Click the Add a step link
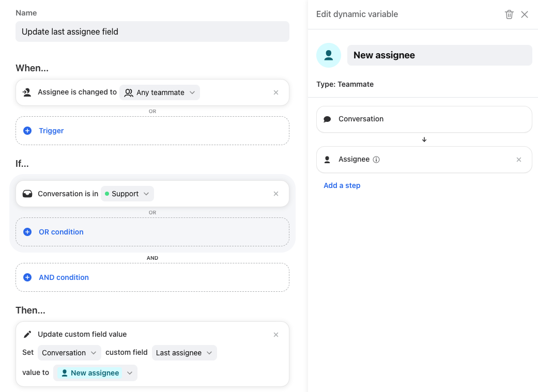Image resolution: width=538 pixels, height=392 pixels. [x=342, y=185]
